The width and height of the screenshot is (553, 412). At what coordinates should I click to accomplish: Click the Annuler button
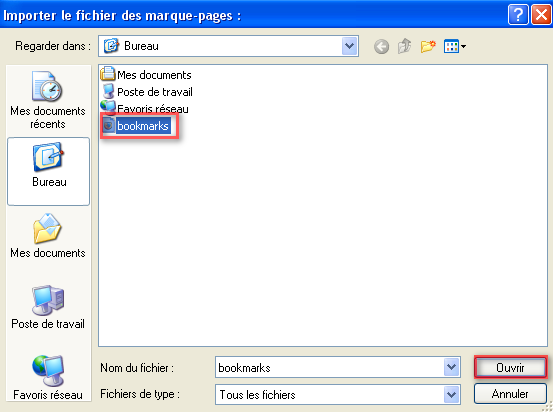[x=510, y=393]
